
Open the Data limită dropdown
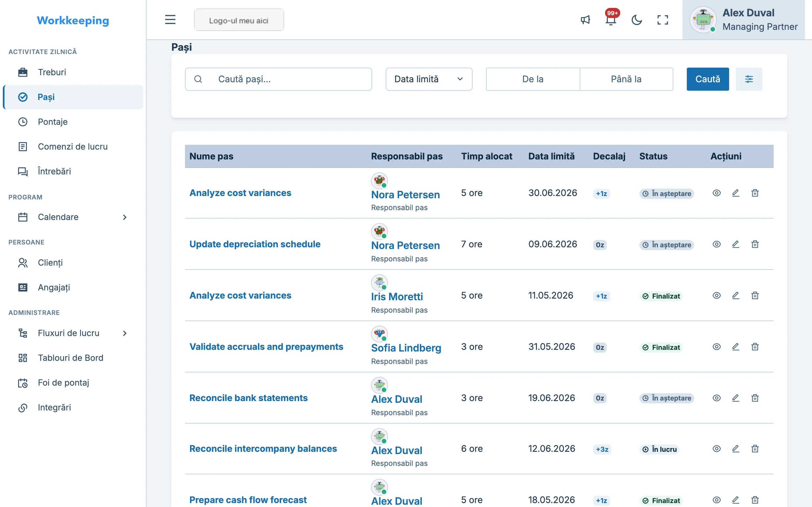point(429,79)
